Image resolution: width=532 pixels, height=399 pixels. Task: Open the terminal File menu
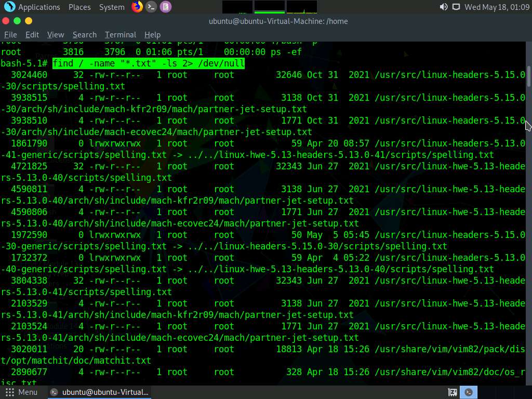pos(10,35)
